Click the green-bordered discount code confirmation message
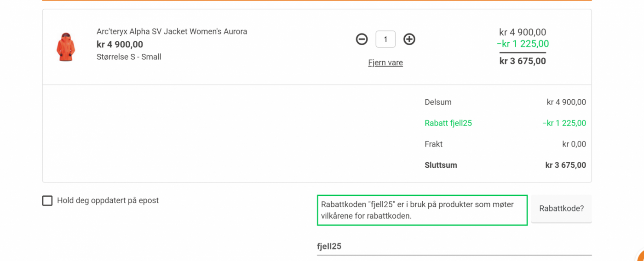This screenshot has height=261, width=644. (422, 210)
